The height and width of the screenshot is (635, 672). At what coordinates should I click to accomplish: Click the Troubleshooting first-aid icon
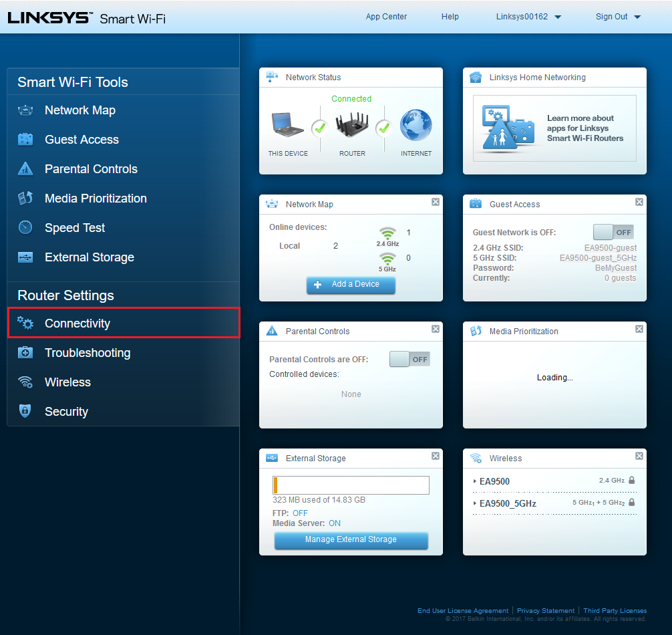25,353
